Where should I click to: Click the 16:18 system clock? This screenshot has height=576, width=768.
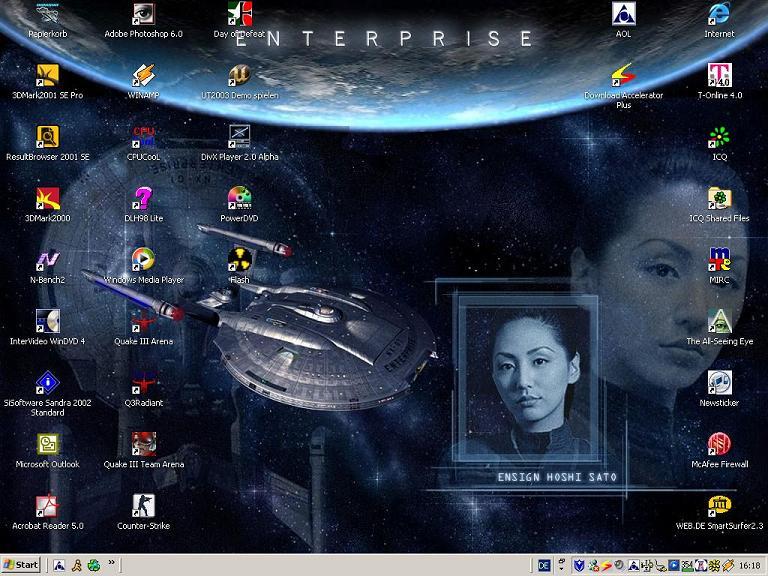coord(749,566)
